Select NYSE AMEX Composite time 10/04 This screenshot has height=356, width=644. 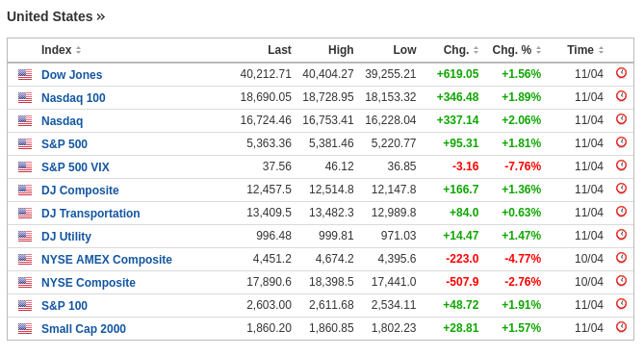point(589,259)
